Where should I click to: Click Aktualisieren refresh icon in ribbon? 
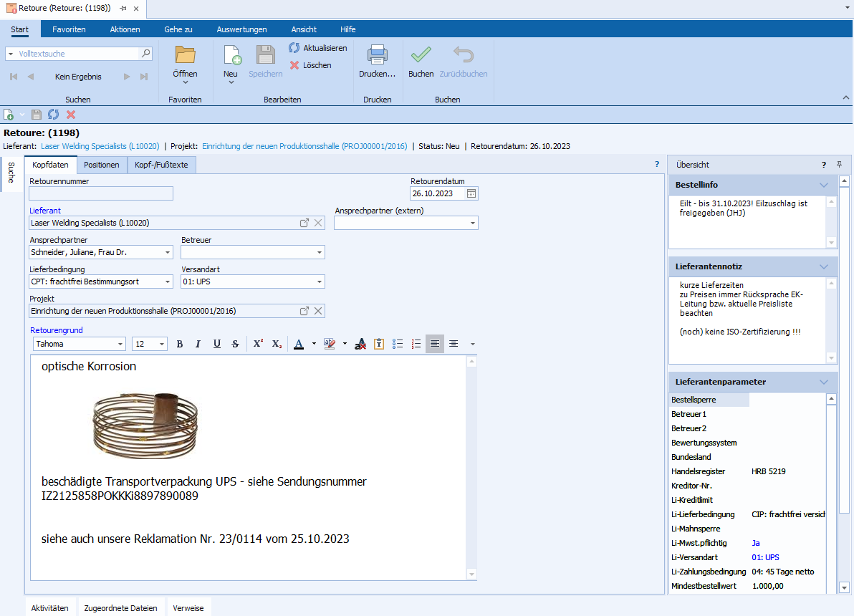tap(294, 48)
